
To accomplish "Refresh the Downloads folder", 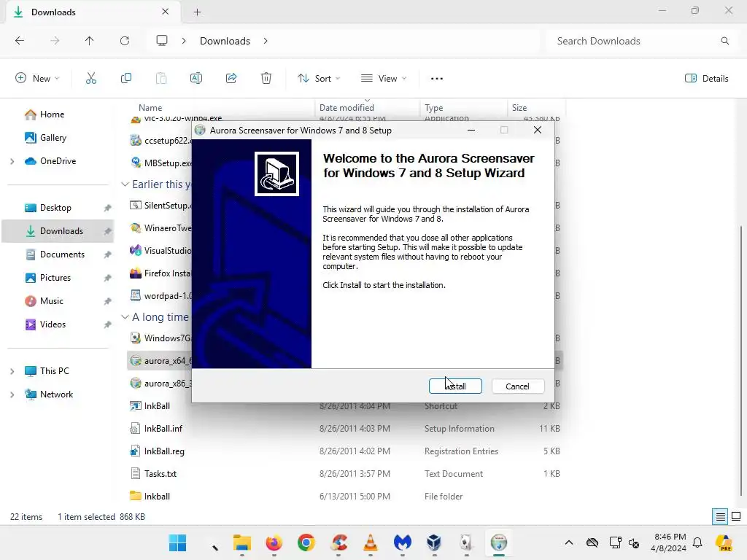I will 125,41.
